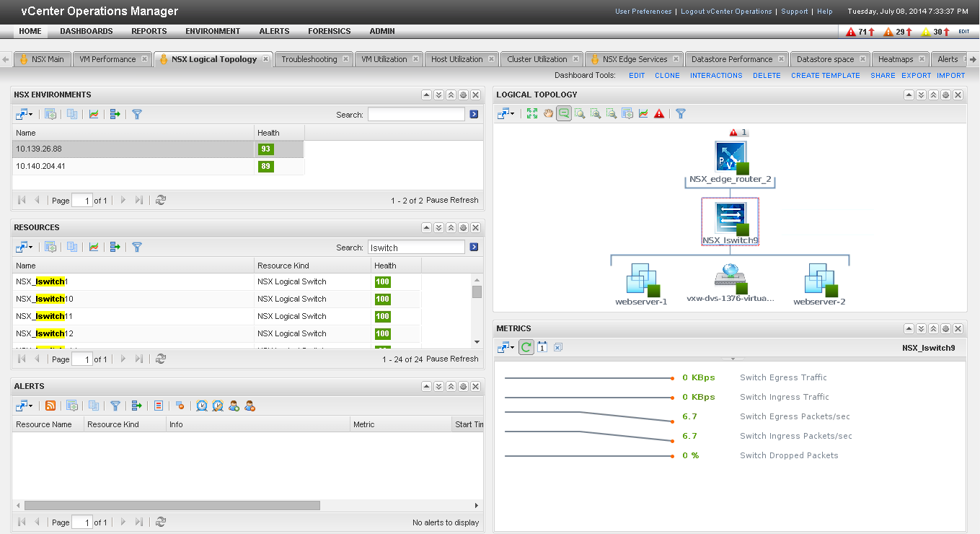The image size is (980, 534).
Task: Open Resources widget settings gear
Action: tap(463, 227)
